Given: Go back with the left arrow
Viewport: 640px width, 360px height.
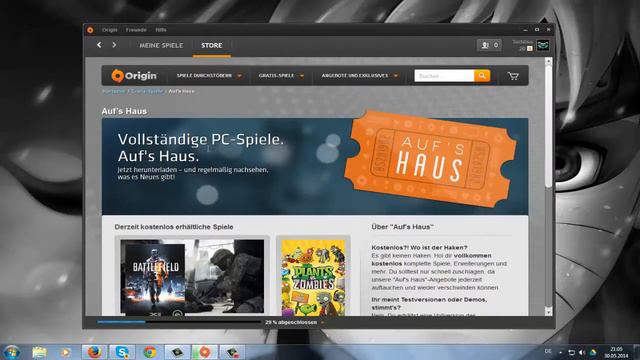Looking at the screenshot, I should coord(99,45).
